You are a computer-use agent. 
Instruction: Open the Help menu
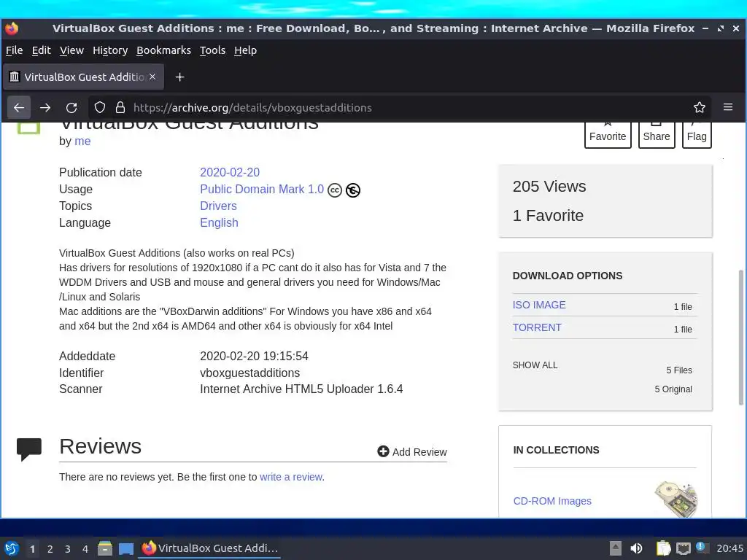click(x=245, y=50)
